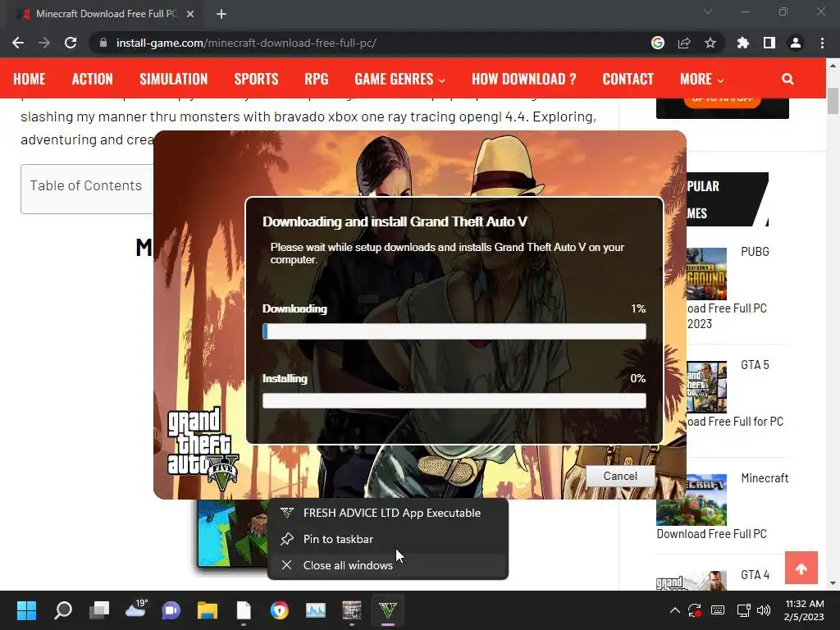Open the SIMULATION nav item
The height and width of the screenshot is (630, 840).
174,79
